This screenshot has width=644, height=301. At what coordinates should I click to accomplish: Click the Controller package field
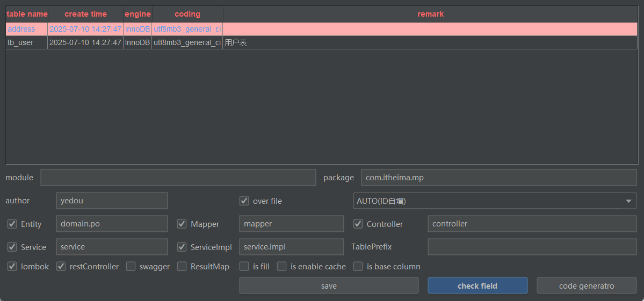coord(532,224)
